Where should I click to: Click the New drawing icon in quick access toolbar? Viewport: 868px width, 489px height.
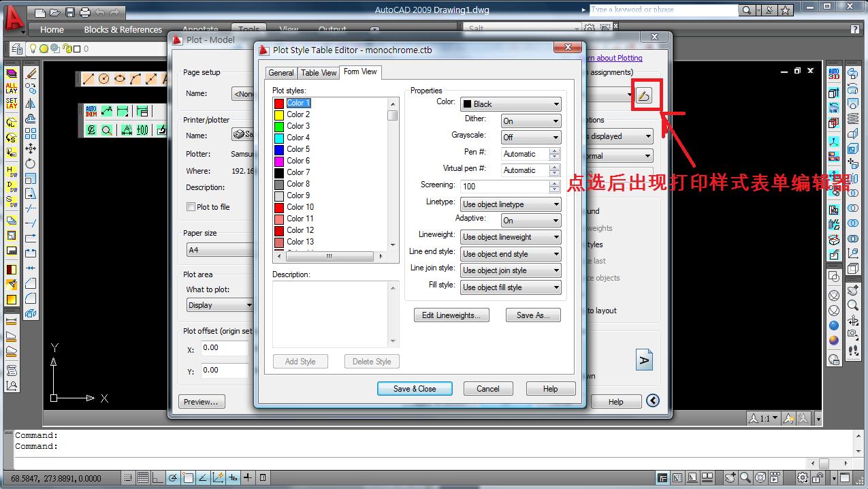click(x=40, y=12)
